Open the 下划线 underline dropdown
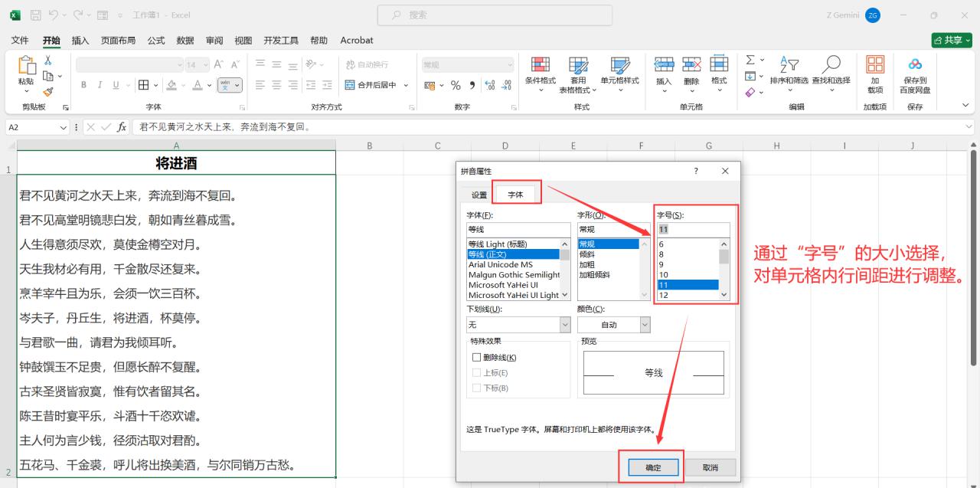This screenshot has width=980, height=488. coord(565,325)
